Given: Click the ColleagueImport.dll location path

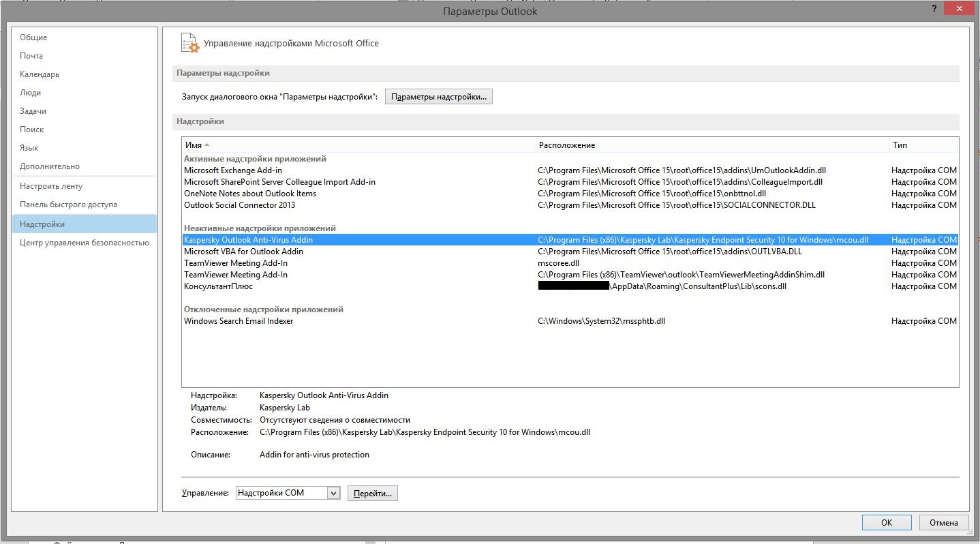Looking at the screenshot, I should point(680,182).
